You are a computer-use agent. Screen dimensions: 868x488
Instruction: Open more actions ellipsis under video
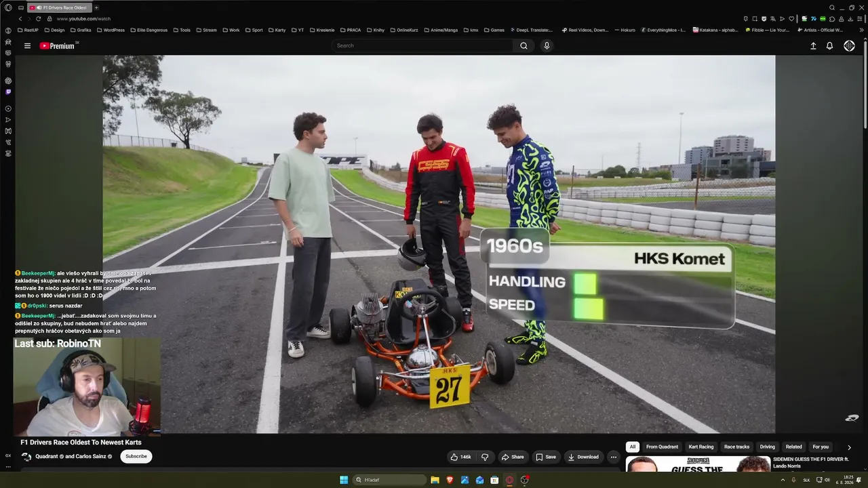point(614,457)
